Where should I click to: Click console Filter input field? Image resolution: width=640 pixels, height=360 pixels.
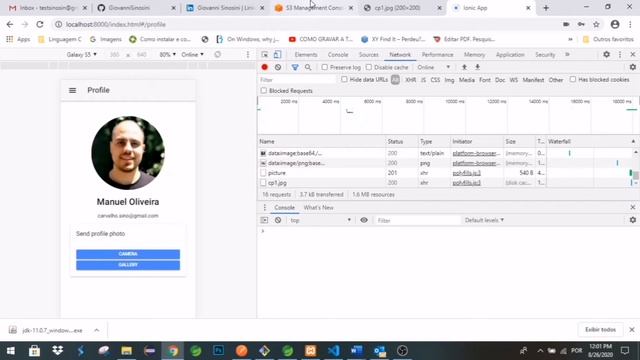coord(417,220)
